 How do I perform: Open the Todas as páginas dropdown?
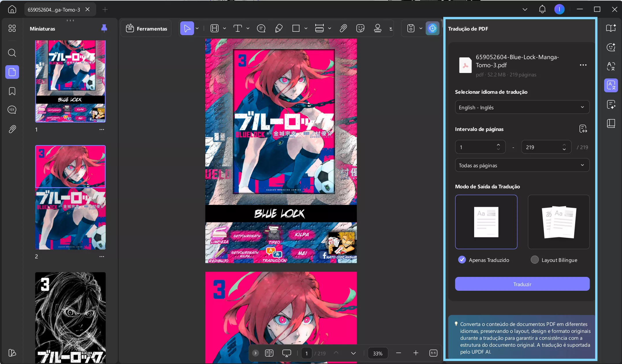pos(522,165)
